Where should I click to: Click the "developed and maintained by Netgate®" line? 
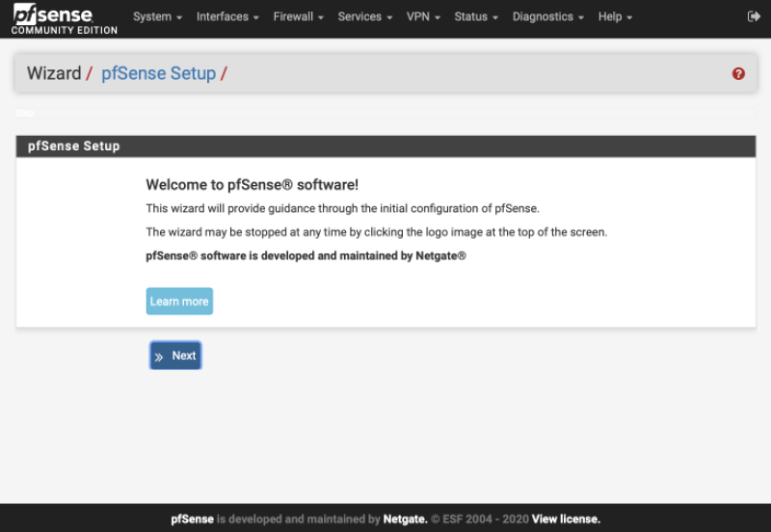[x=306, y=255]
